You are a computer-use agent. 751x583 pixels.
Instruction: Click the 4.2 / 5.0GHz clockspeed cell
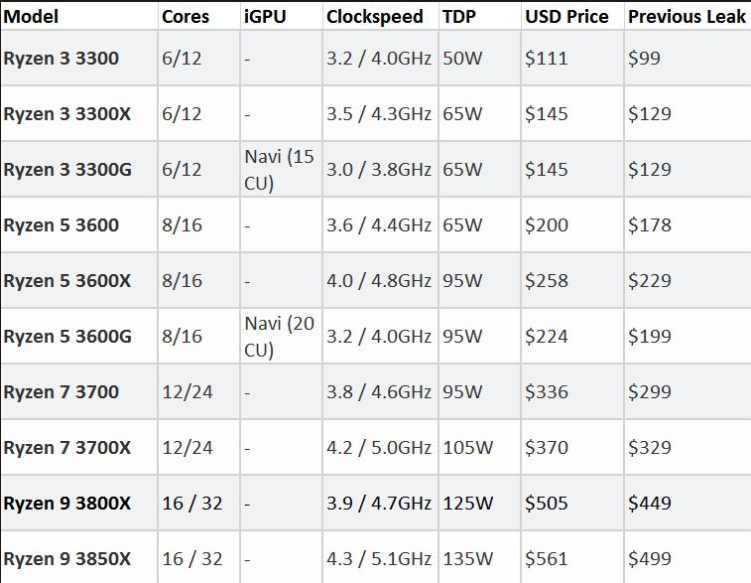[379, 447]
